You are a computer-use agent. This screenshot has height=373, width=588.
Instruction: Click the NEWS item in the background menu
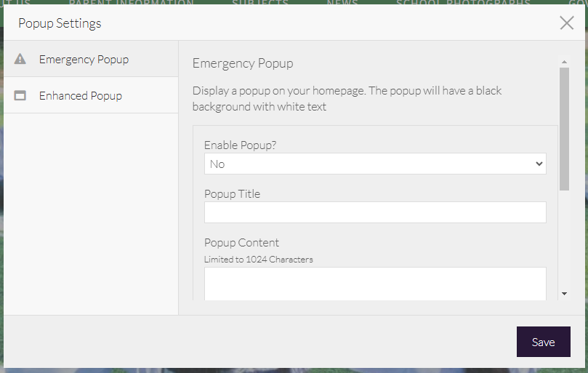[x=342, y=3]
